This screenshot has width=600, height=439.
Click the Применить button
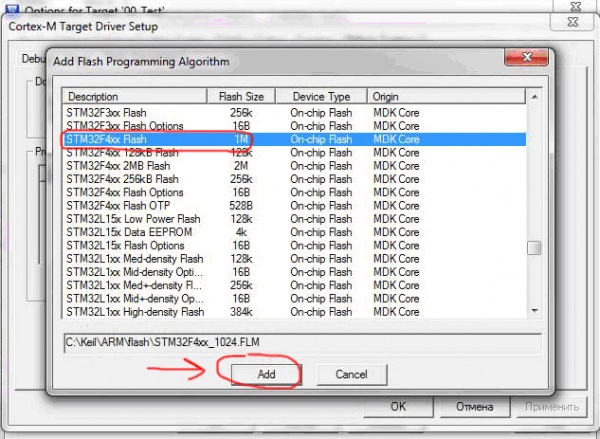[552, 406]
